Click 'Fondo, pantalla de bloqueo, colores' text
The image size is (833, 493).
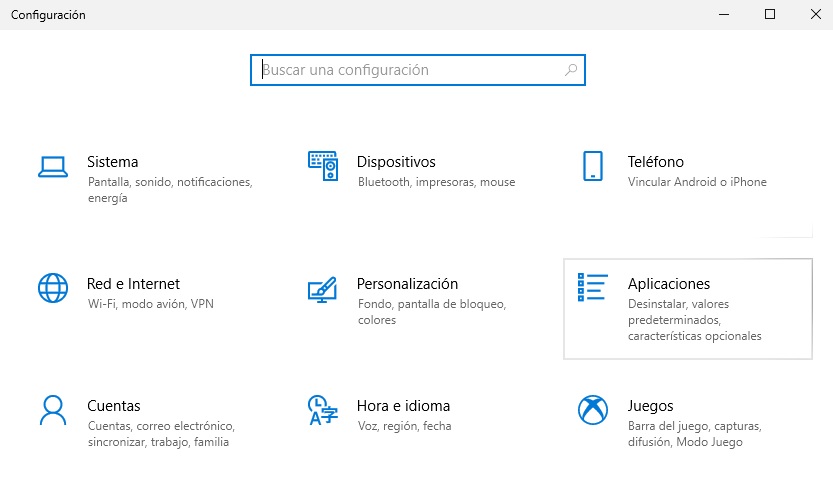click(x=432, y=312)
